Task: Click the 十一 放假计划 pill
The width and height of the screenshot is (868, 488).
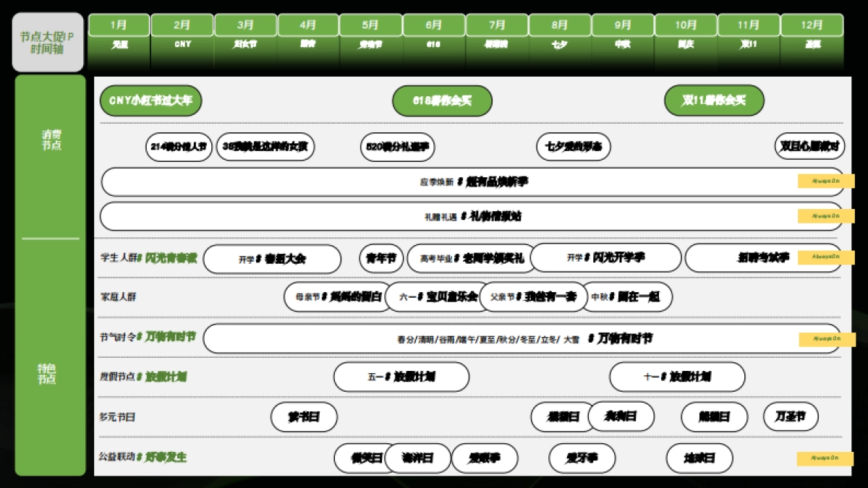Action: (x=677, y=377)
